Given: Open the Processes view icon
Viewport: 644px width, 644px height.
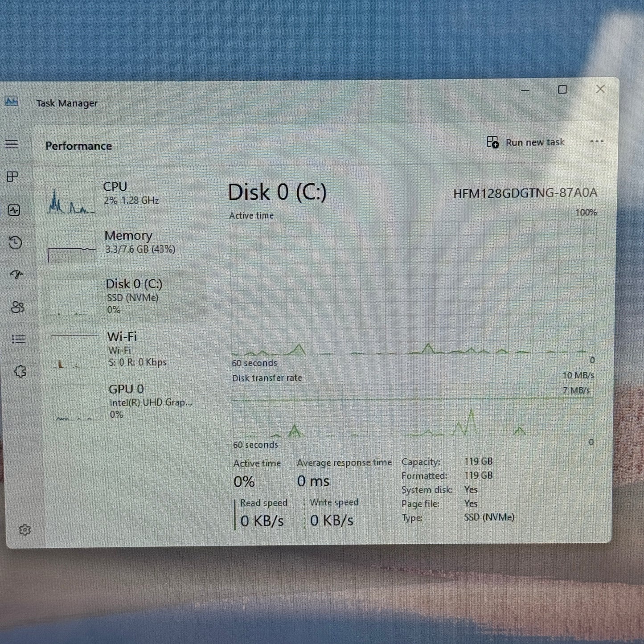Looking at the screenshot, I should click(x=13, y=177).
